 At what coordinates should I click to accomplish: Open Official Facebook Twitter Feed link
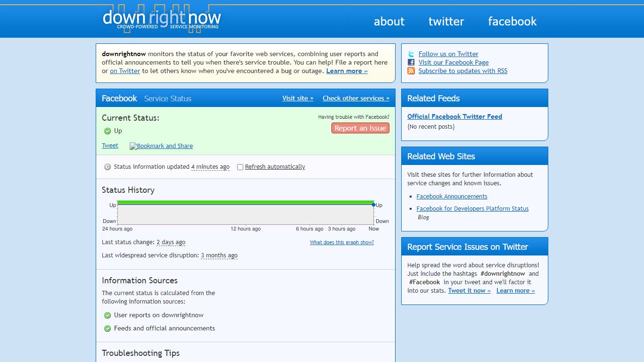(x=454, y=116)
